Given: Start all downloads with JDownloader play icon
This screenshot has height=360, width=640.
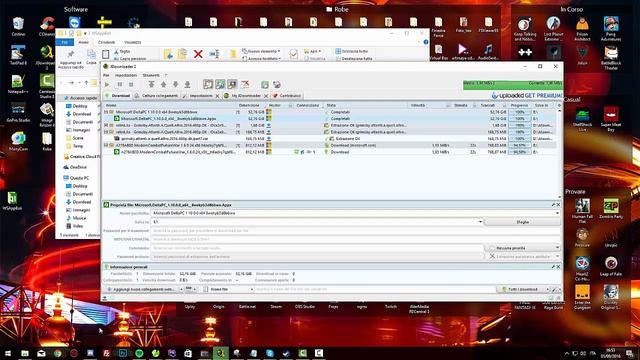Looking at the screenshot, I should [107, 84].
